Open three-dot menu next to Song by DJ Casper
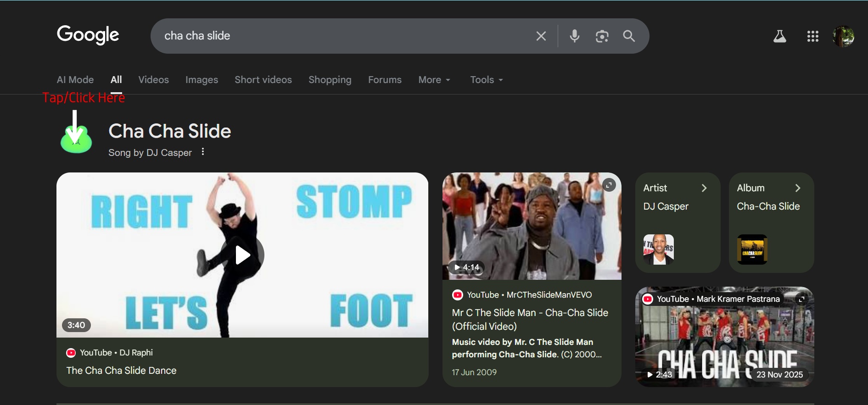This screenshot has width=868, height=405. pos(203,152)
